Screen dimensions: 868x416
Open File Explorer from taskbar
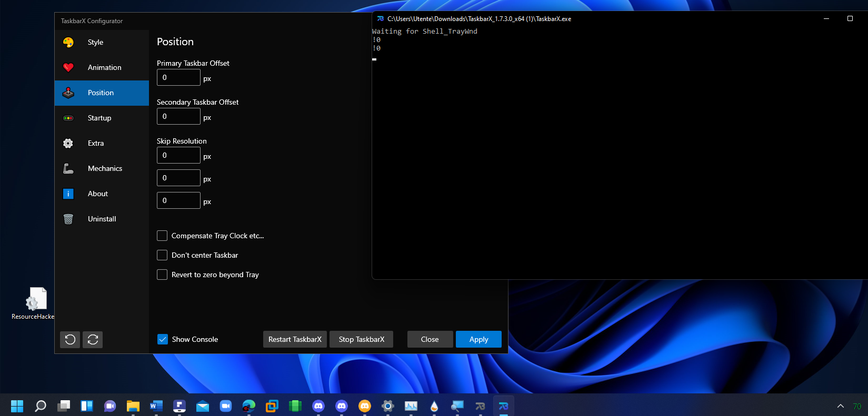pos(133,406)
